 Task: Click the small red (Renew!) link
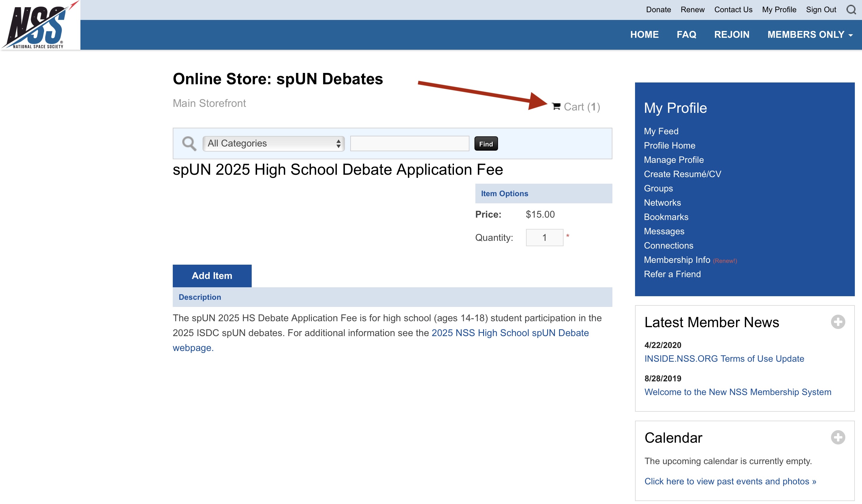[725, 261]
